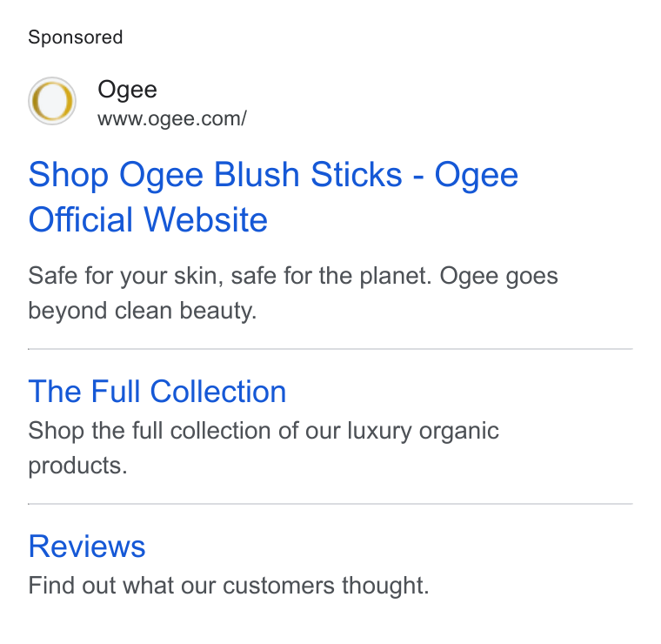The height and width of the screenshot is (644, 661).
Task: Open the Reviews sitelink
Action: (87, 547)
